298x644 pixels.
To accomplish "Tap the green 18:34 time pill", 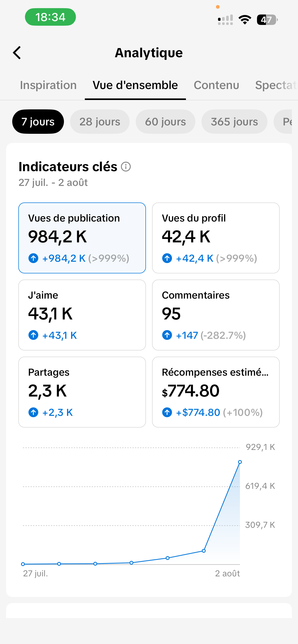I will [50, 17].
